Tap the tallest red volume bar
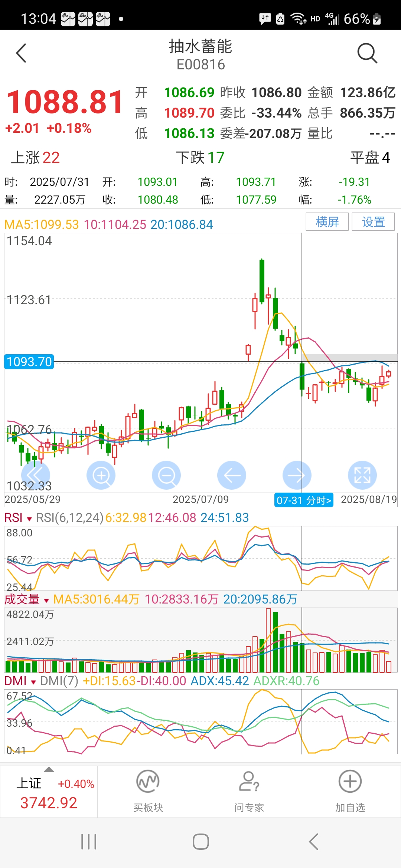Screen dimensions: 401x868 (x=268, y=640)
